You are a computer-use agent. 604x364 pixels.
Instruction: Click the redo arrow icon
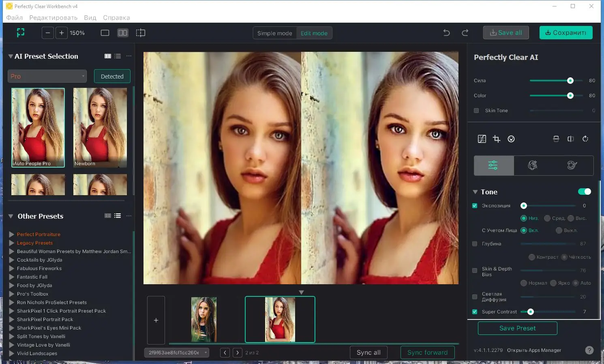pyautogui.click(x=465, y=33)
